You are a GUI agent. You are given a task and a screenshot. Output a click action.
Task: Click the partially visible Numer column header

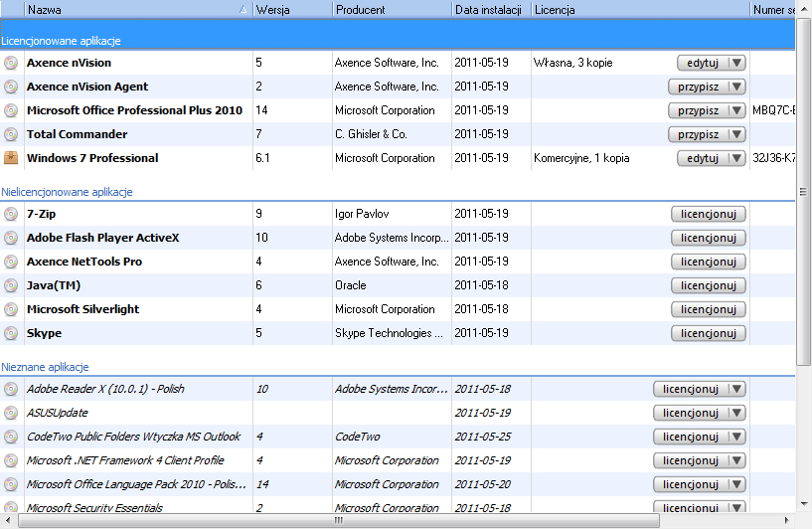pos(773,9)
